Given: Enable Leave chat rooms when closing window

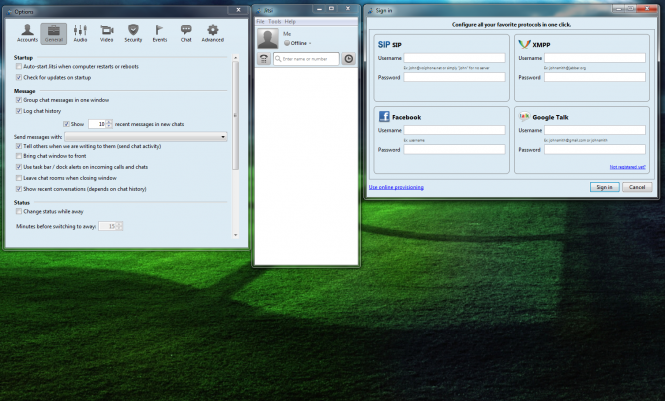Looking at the screenshot, I should [19, 178].
